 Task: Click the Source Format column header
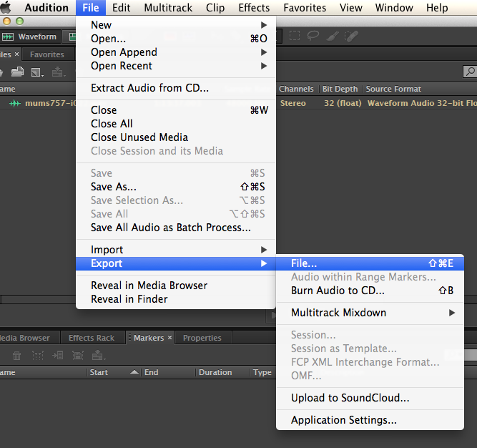point(393,89)
